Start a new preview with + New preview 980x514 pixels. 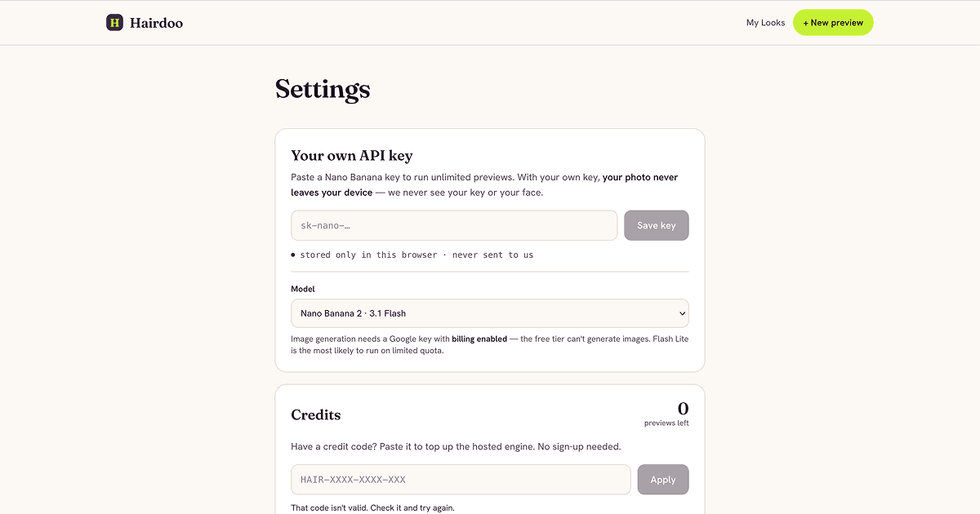pos(833,23)
